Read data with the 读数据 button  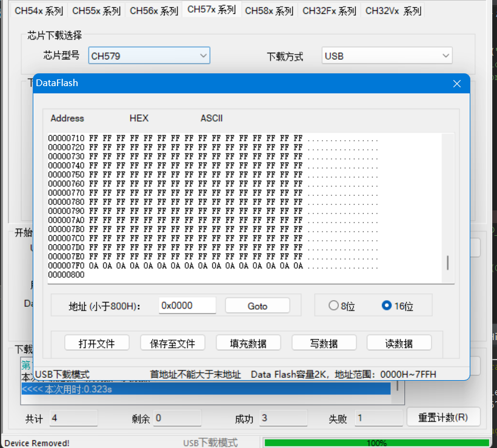click(x=399, y=342)
